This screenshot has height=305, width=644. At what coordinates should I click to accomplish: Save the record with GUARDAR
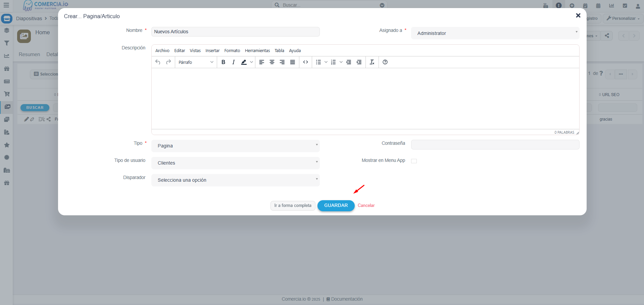point(336,206)
